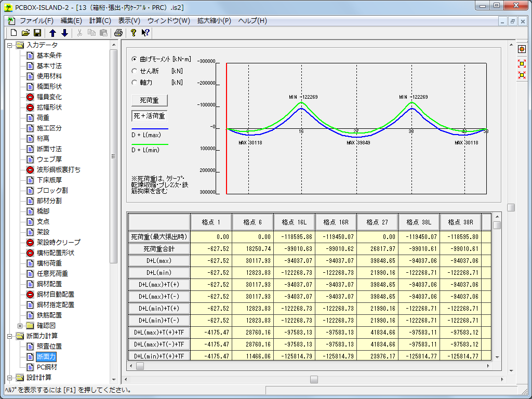Image resolution: width=532 pixels, height=399 pixels.
Task: Open the 計算(C) menu
Action: (100, 21)
